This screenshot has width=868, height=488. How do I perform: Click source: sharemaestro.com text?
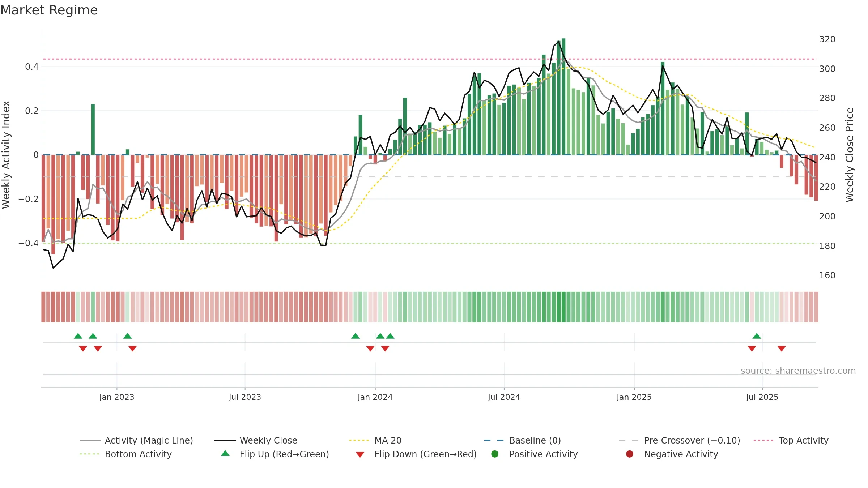798,371
